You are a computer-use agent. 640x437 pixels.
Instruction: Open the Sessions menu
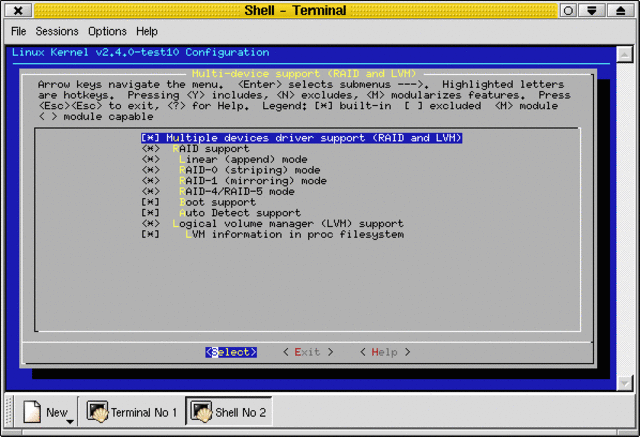57,31
